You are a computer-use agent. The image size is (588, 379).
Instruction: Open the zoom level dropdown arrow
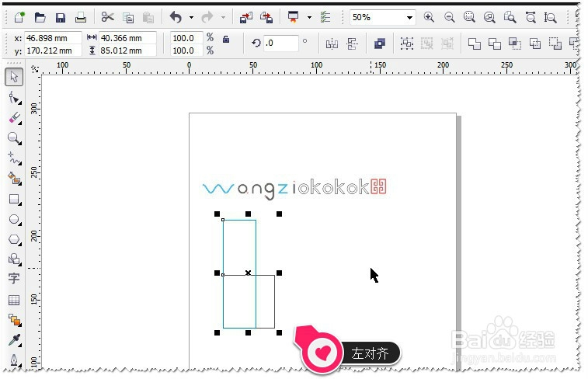[409, 18]
